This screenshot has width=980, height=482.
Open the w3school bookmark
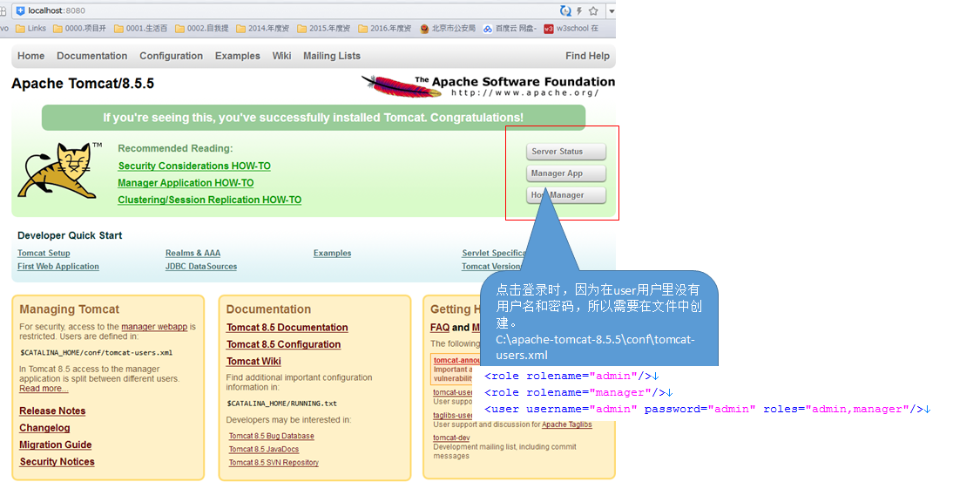point(571,28)
